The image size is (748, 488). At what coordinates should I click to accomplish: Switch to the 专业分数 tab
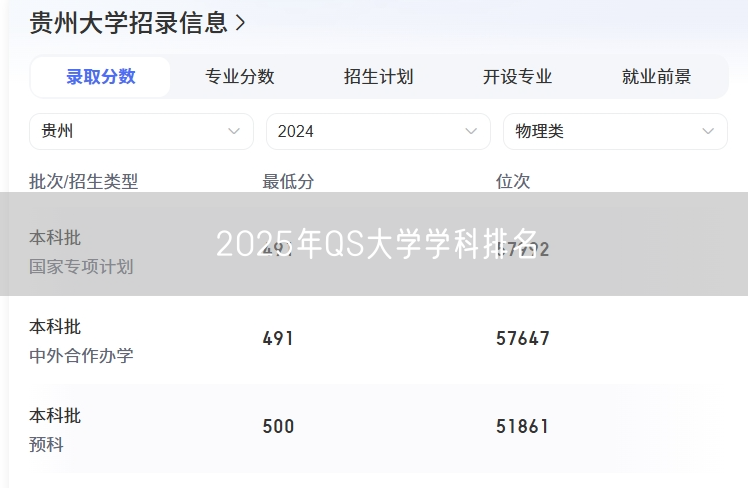240,77
